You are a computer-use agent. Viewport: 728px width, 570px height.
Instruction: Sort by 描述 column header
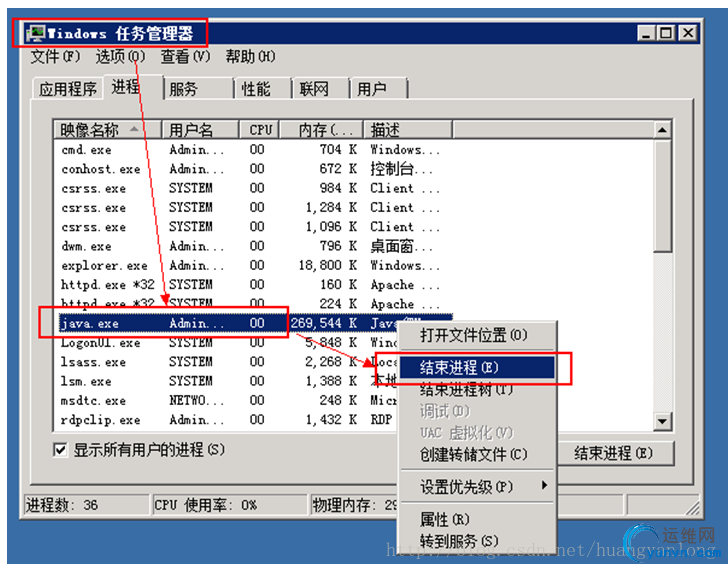(x=408, y=130)
